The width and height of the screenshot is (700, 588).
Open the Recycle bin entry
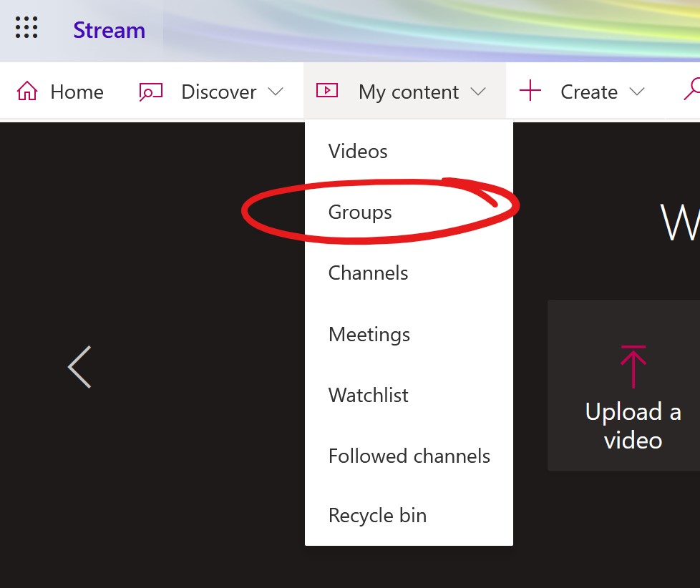click(377, 515)
